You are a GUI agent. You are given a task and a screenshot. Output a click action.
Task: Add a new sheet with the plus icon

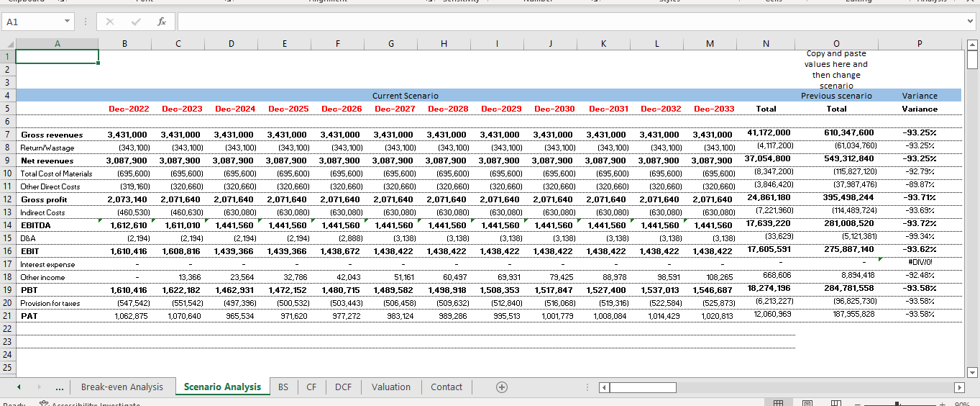[502, 387]
